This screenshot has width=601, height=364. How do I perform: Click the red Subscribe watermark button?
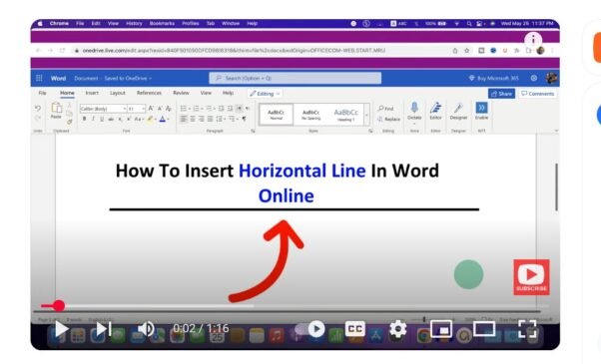tap(531, 277)
